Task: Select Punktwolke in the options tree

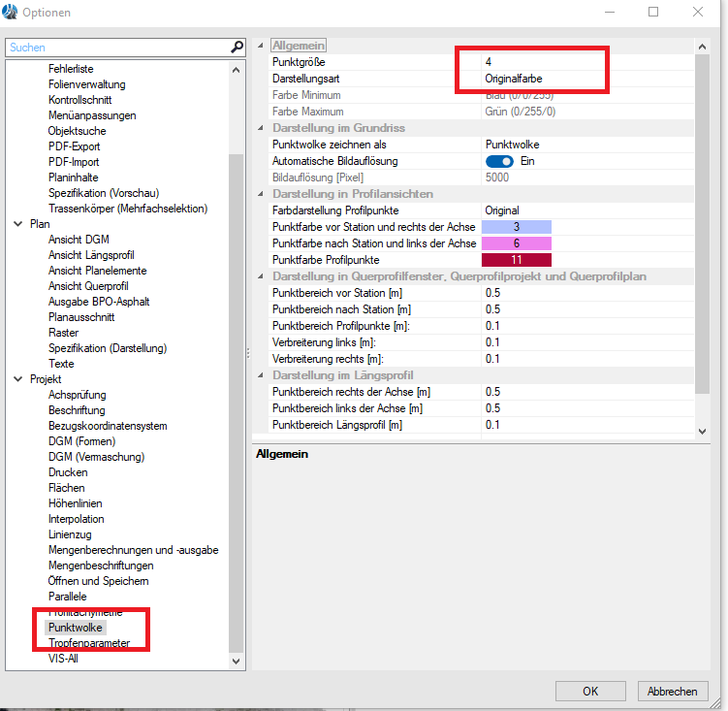Action: (x=75, y=628)
